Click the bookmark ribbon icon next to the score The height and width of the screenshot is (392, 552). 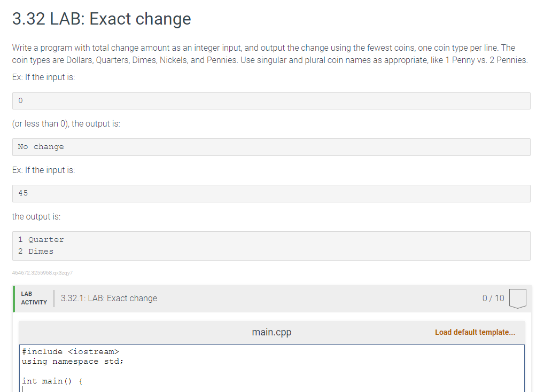(517, 298)
